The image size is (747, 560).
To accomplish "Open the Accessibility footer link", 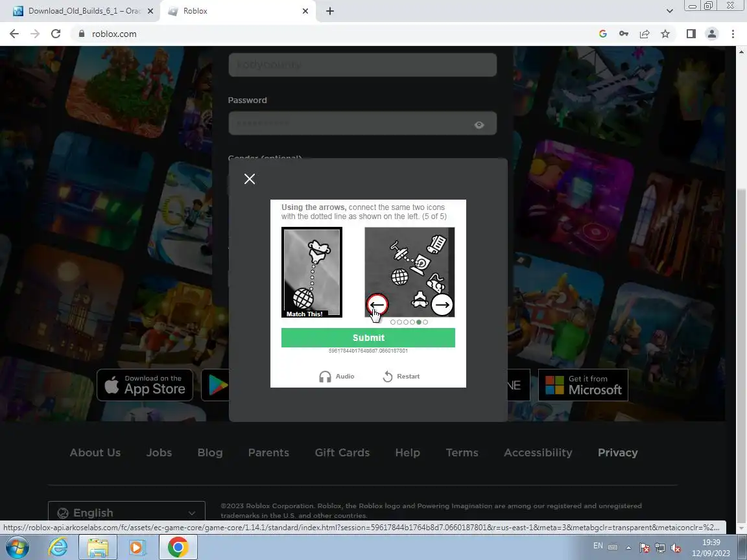I will click(x=538, y=452).
